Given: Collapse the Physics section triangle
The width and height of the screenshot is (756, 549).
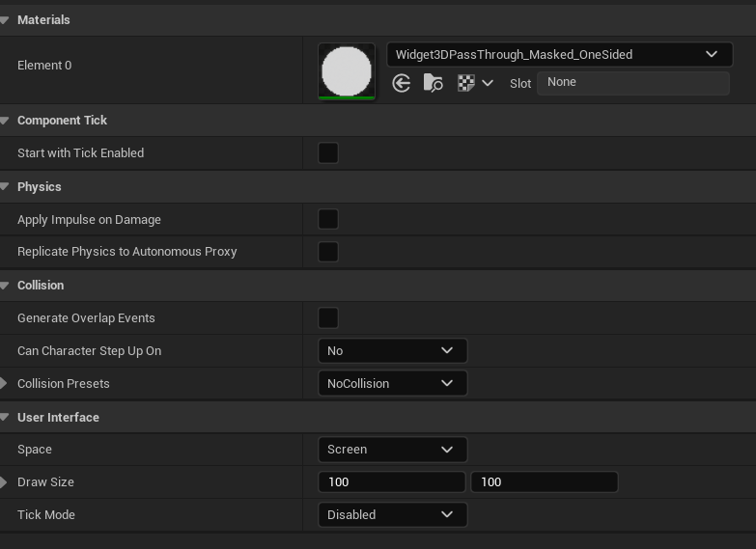Looking at the screenshot, I should (x=7, y=187).
